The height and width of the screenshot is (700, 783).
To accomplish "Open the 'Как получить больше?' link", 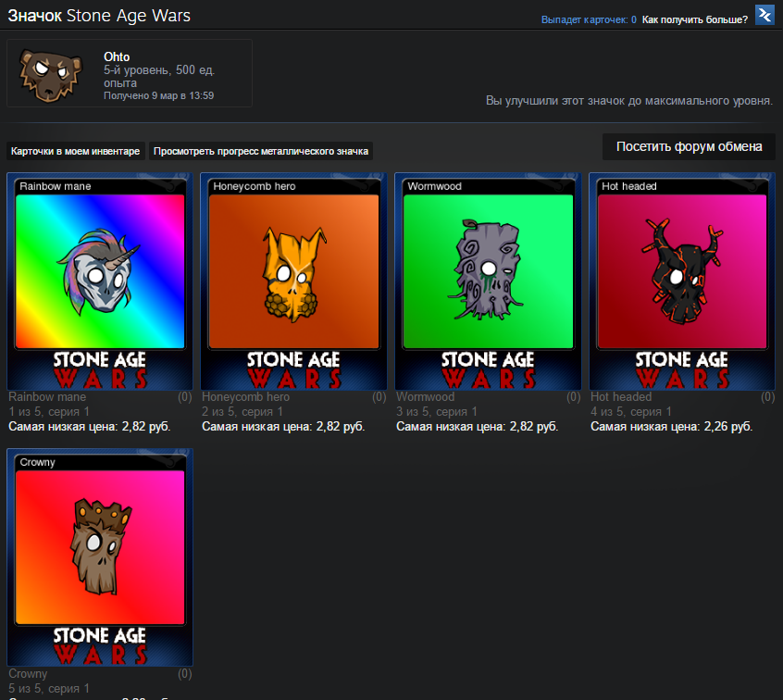I will 695,19.
